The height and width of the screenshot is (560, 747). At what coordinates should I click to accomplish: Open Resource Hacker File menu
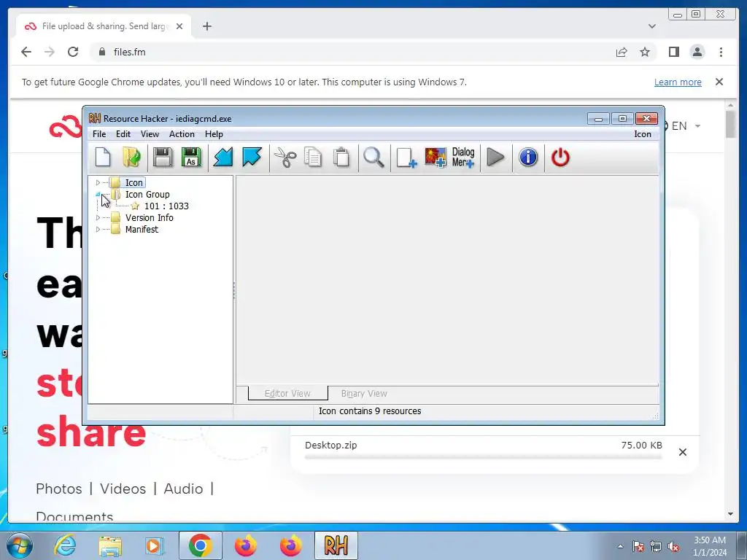[99, 134]
